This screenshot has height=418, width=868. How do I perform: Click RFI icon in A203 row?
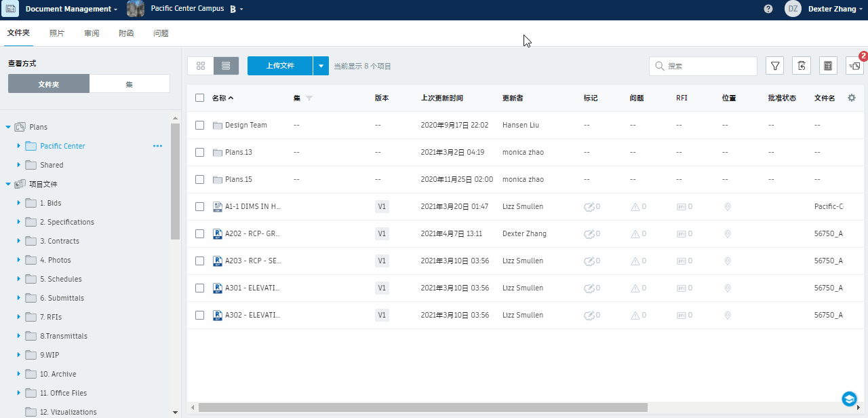click(681, 261)
